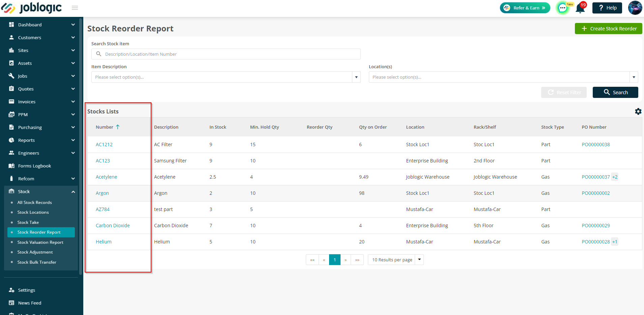Show the +2 extra POs for Acetylene
Image resolution: width=644 pixels, height=315 pixels.
point(615,177)
